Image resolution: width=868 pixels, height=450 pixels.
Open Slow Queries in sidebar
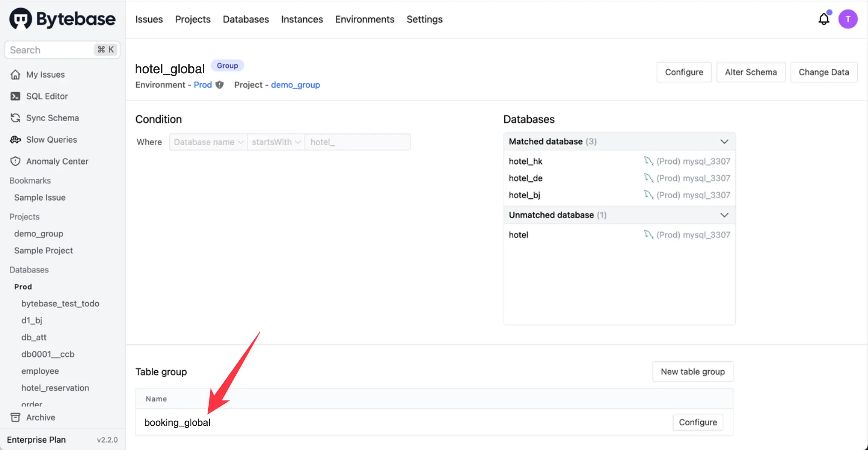tap(52, 140)
